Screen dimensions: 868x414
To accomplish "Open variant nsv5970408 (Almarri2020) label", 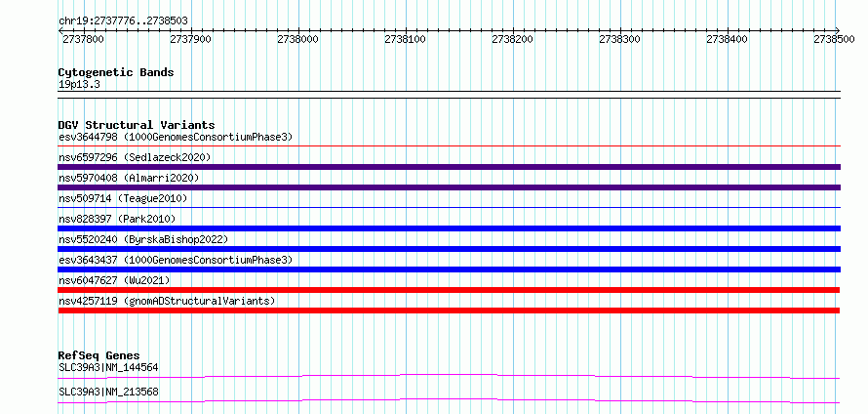I will [x=129, y=178].
